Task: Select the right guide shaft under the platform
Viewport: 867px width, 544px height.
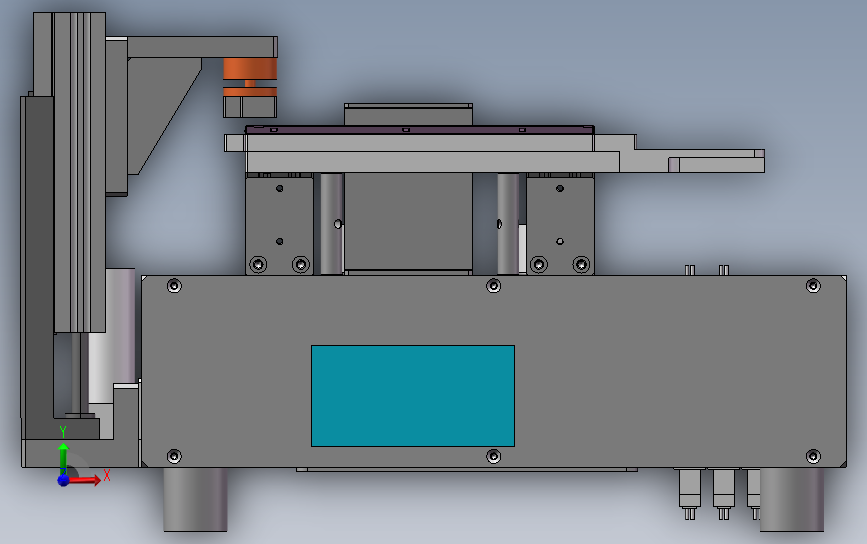Action: tap(508, 223)
